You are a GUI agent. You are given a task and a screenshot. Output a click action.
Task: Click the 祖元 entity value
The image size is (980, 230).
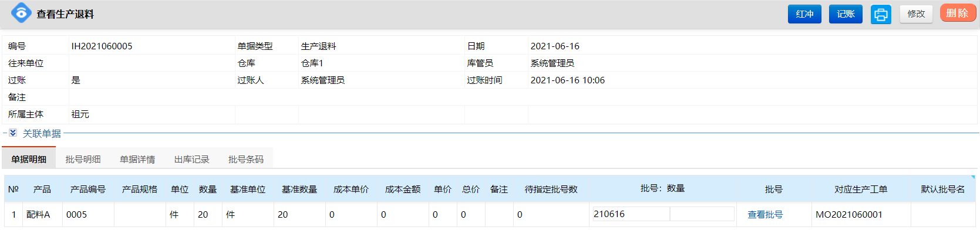coord(80,114)
